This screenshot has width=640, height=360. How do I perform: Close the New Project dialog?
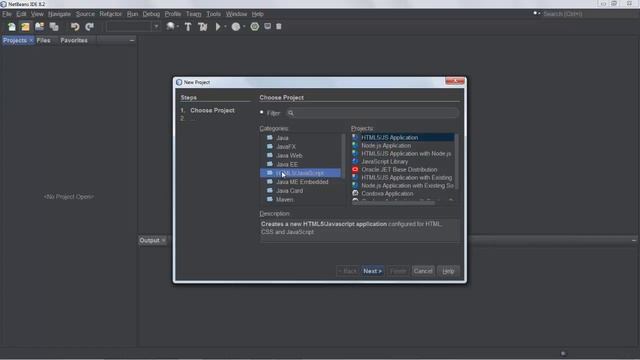pyautogui.click(x=455, y=81)
